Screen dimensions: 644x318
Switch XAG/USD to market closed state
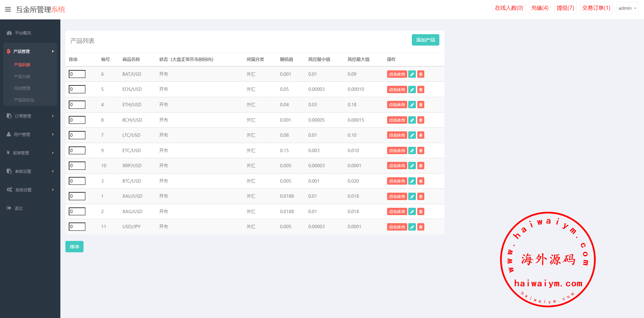pos(397,212)
